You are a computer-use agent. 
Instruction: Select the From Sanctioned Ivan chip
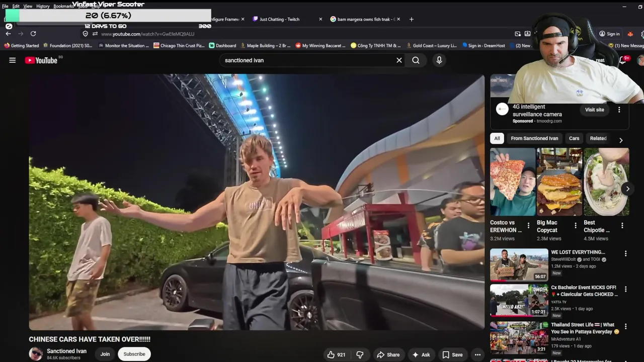point(534,138)
